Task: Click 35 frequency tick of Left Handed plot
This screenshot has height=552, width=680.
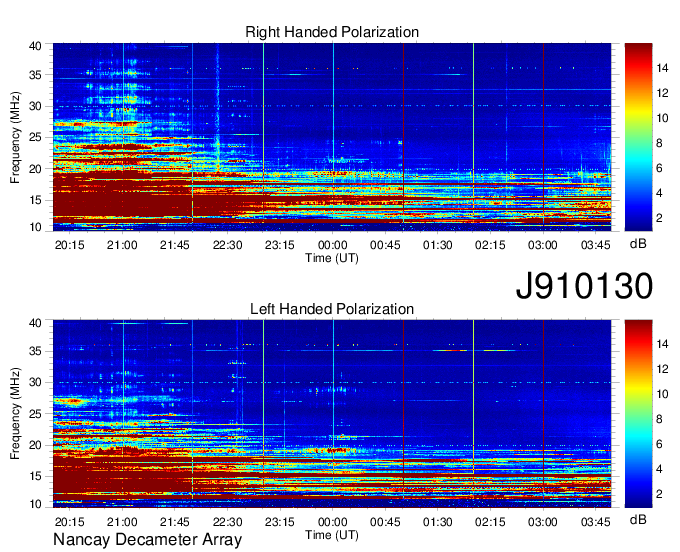Action: pos(36,351)
